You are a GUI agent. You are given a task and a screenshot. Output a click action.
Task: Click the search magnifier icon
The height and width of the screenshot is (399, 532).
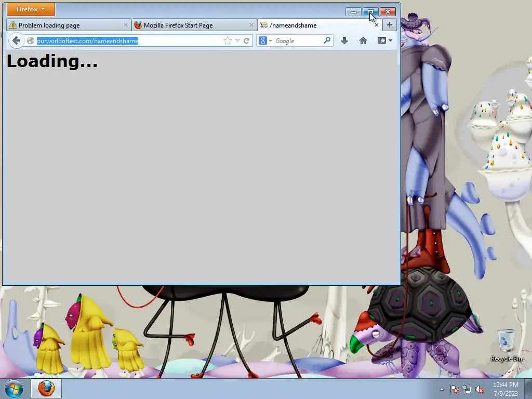[x=327, y=41]
